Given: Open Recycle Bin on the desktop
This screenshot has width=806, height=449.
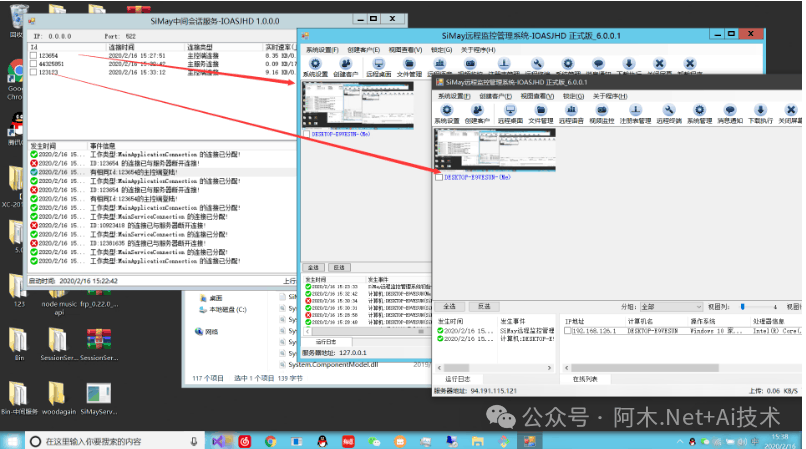Looking at the screenshot, I should (x=17, y=20).
